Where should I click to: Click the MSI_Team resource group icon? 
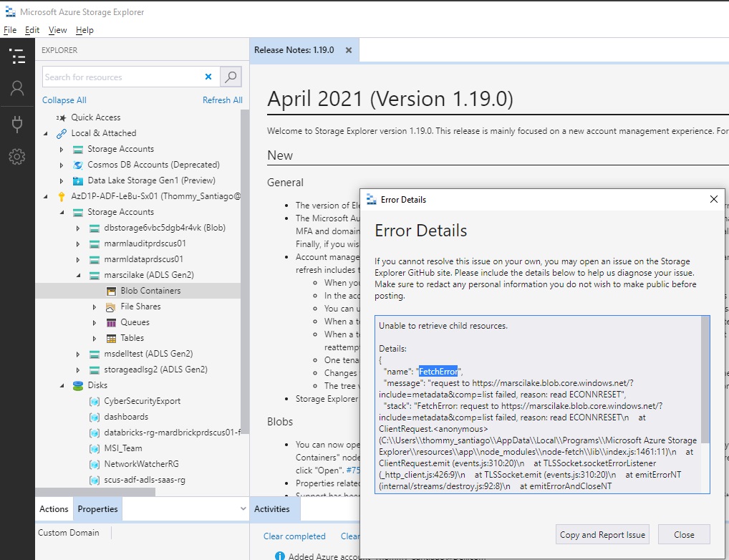[95, 449]
